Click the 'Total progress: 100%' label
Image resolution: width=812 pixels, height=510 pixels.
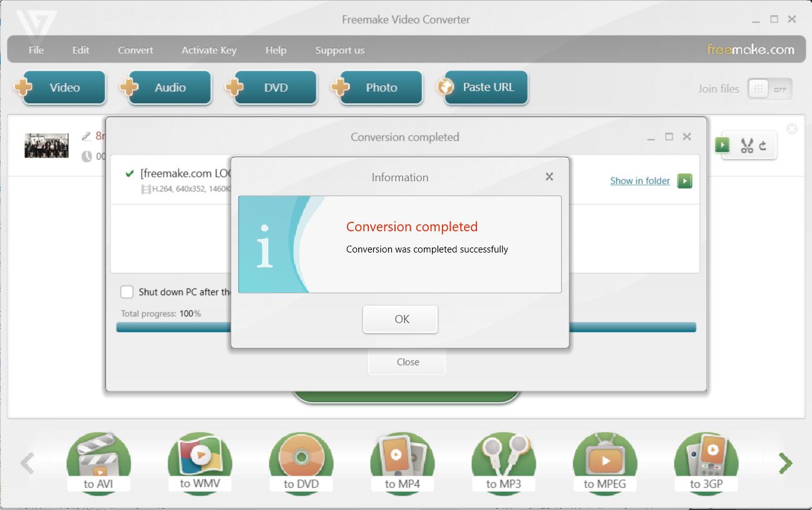click(161, 314)
